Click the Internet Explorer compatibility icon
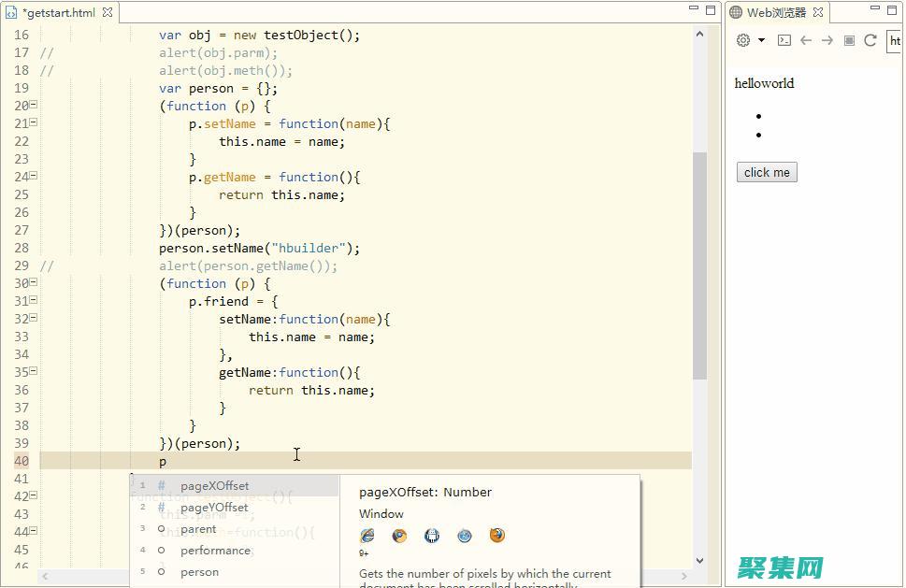 pos(367,536)
